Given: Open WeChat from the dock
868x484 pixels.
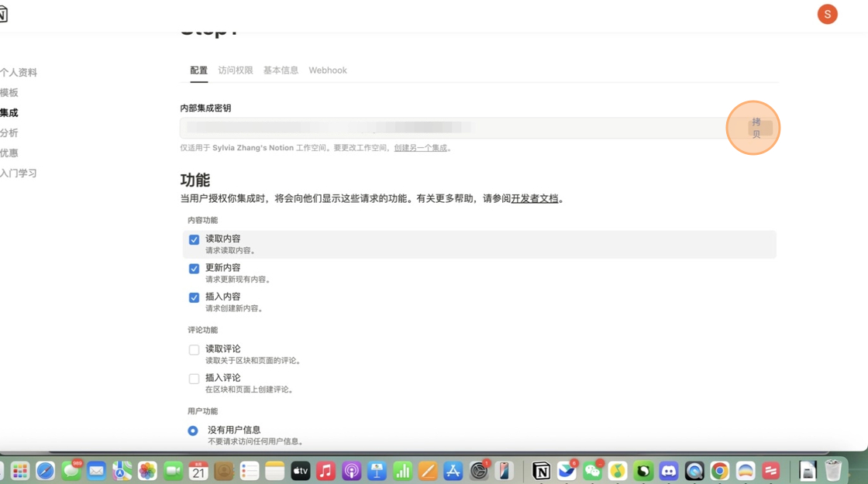Looking at the screenshot, I should pos(592,472).
